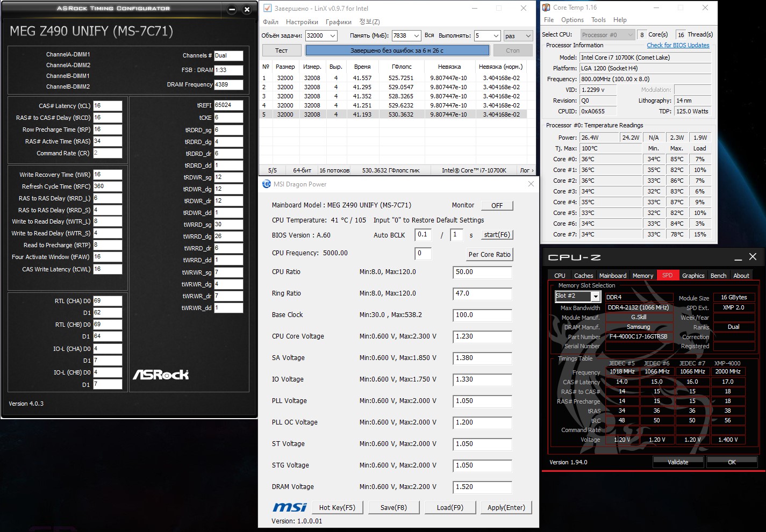Click the Тест button in LinX
Viewport: 766px width, 532px height.
(x=282, y=51)
